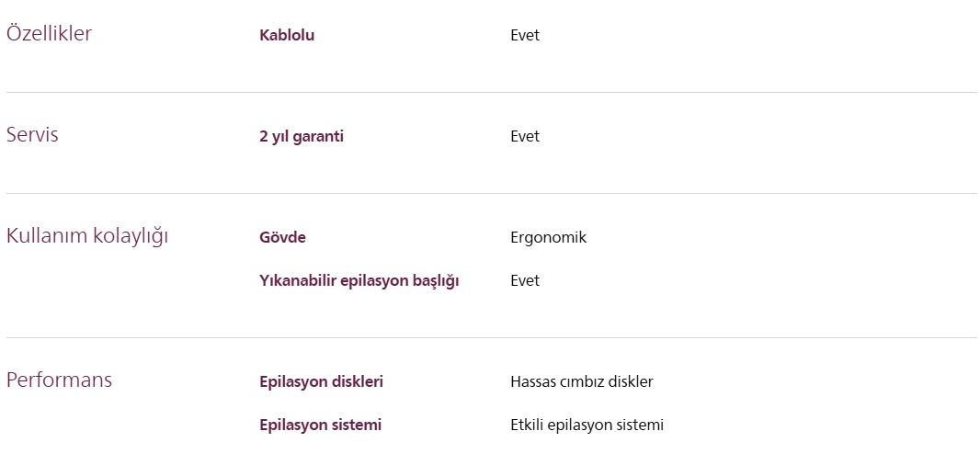Select the Epilasyon sistemi label
The height and width of the screenshot is (454, 980).
[320, 426]
